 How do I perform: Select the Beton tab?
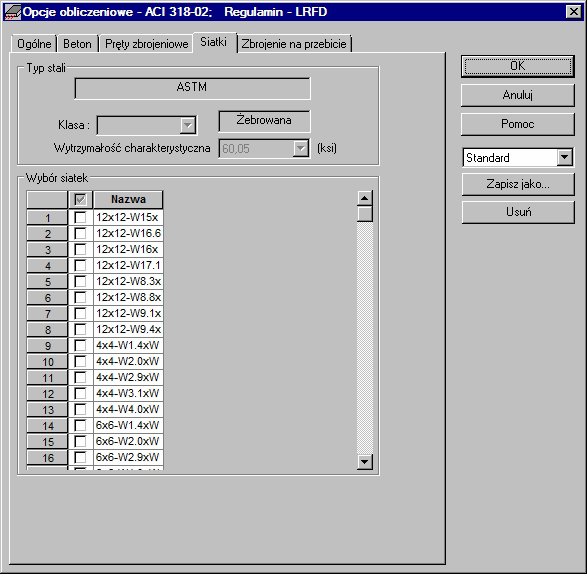(77, 44)
